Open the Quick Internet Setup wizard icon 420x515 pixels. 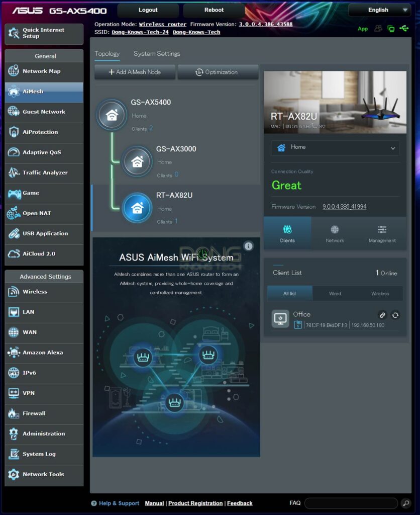(x=14, y=33)
